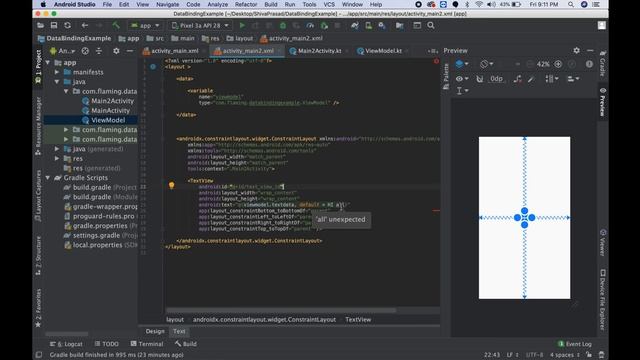Screen dimensions: 640x360
Task: Open the TODO tool window
Action: (x=107, y=344)
